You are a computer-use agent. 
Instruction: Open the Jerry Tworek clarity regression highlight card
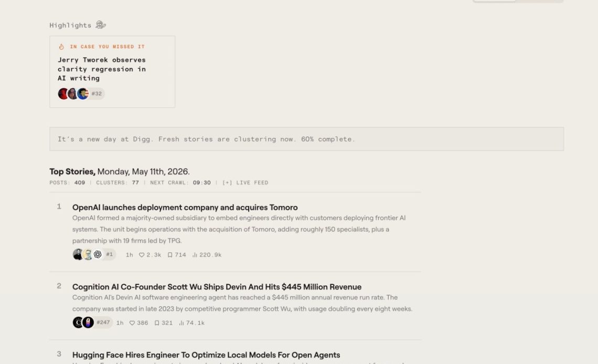tap(112, 72)
